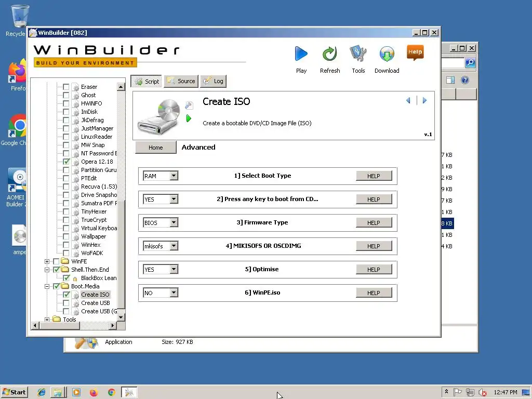Click the muted volume tray icon

pos(482,392)
